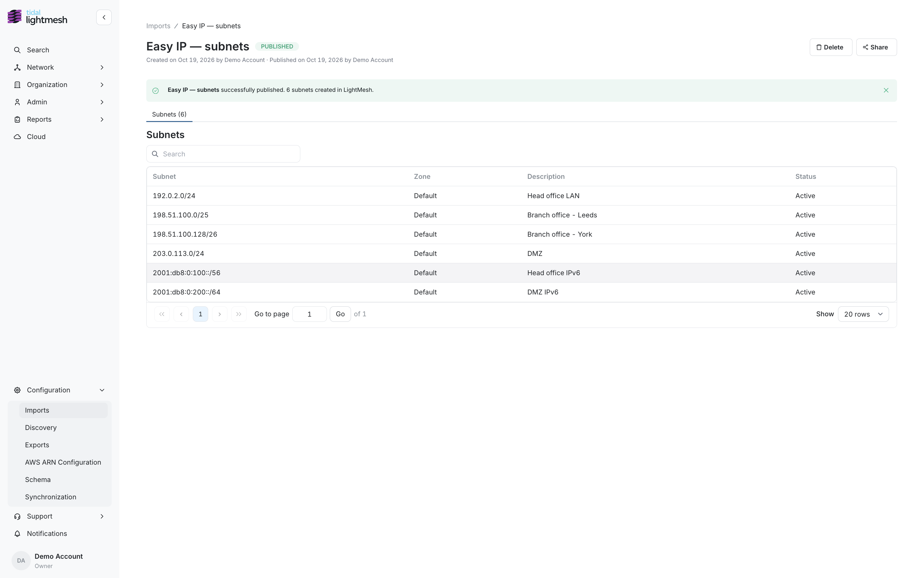Delete this import
This screenshot has height=578, width=924.
(x=831, y=47)
